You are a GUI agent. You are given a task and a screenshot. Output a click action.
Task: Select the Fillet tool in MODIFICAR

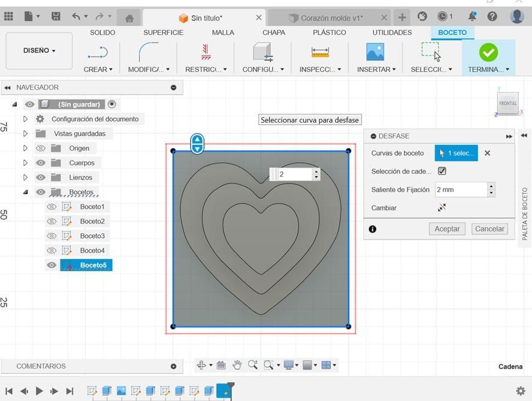tap(148, 52)
